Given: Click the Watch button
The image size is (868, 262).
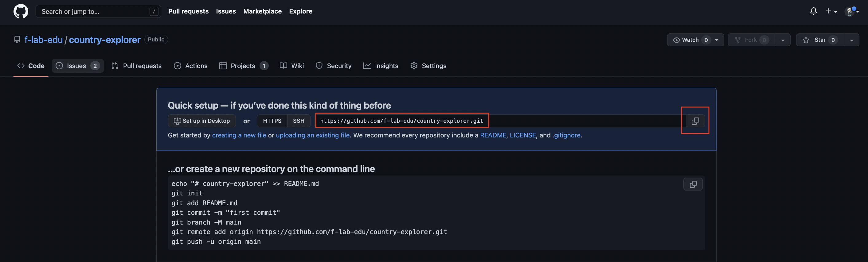Looking at the screenshot, I should pyautogui.click(x=695, y=40).
